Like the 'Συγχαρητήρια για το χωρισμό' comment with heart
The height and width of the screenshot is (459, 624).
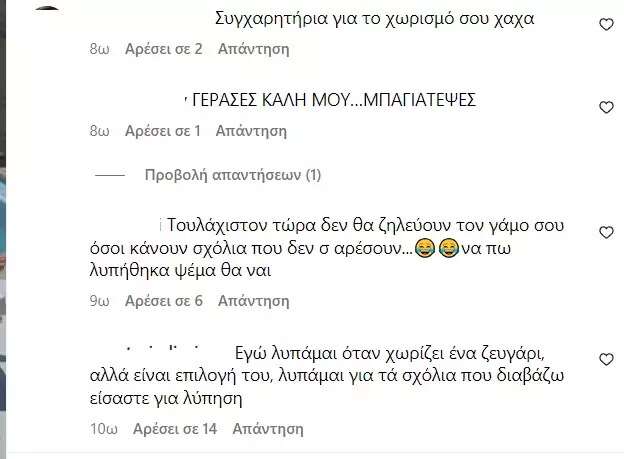click(x=606, y=25)
